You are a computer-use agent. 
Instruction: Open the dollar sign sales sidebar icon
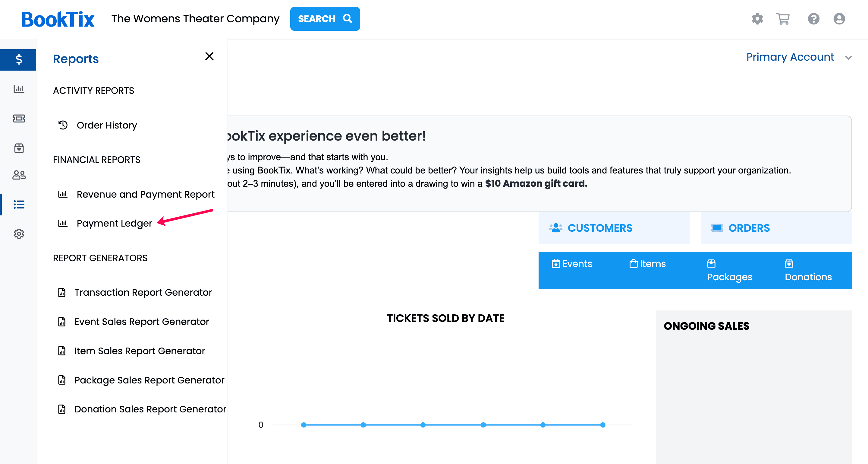(x=18, y=60)
